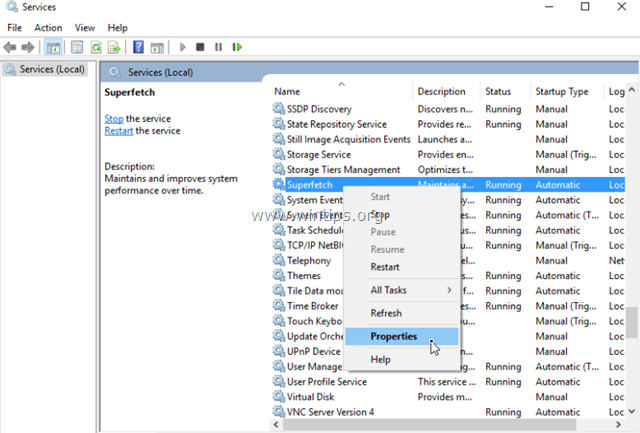Click the Storage Service gear icon
The width and height of the screenshot is (640, 433).
(x=279, y=154)
